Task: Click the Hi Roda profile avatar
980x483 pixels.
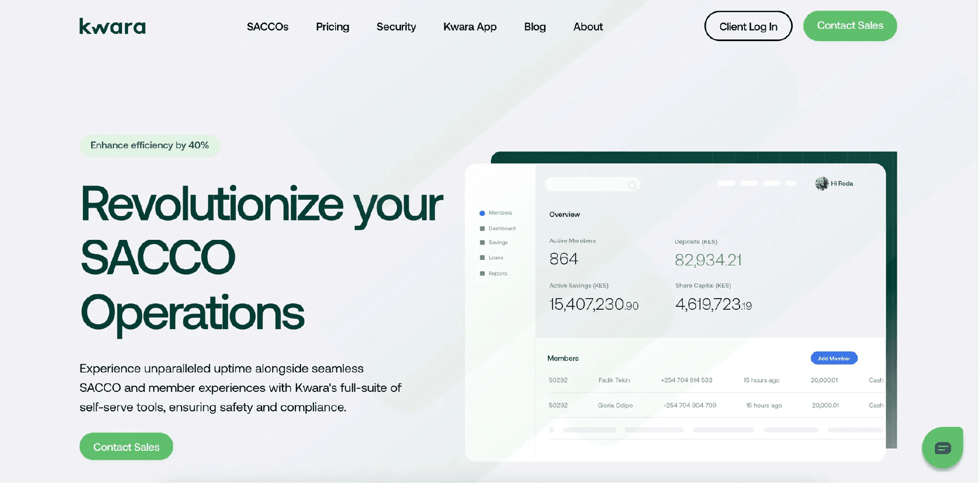Action: coord(821,184)
